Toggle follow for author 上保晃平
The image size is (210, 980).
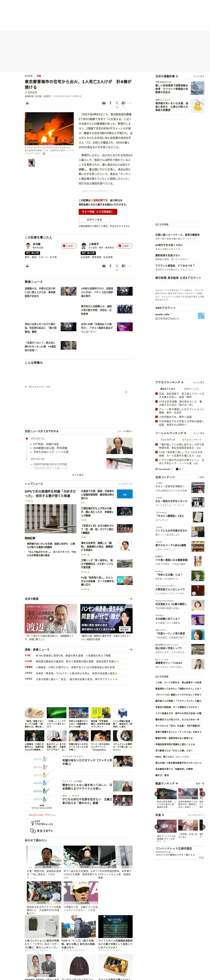pos(125,246)
